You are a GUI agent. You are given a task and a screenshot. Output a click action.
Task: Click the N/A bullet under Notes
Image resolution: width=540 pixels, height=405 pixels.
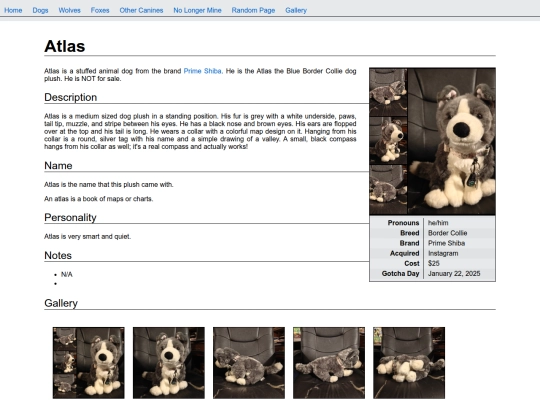tap(66, 274)
